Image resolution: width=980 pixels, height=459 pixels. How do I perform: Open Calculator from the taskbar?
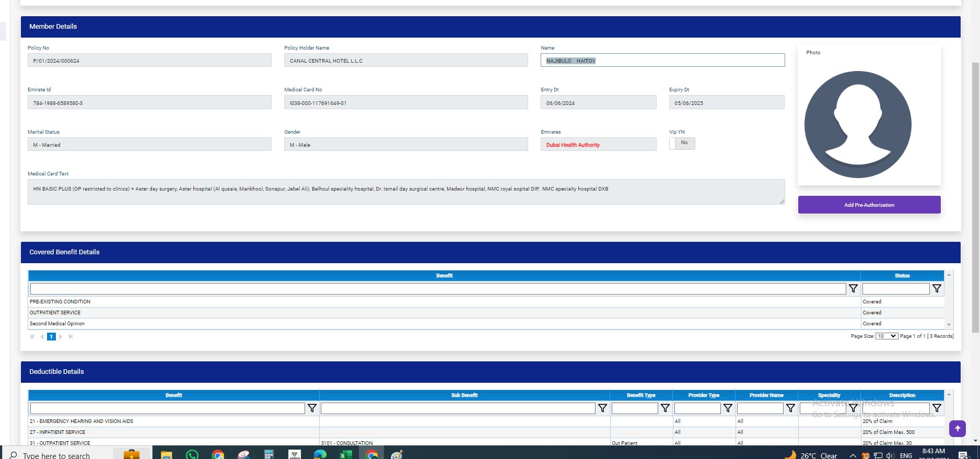(269, 455)
